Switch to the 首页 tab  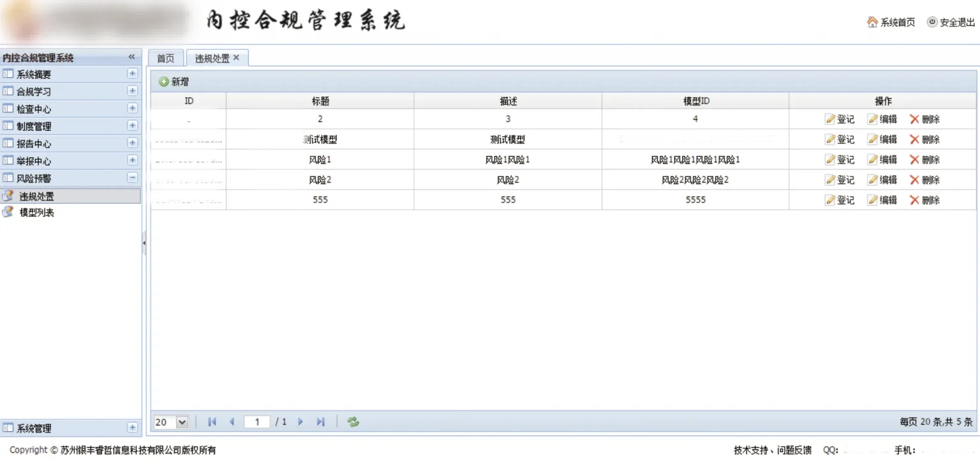165,58
